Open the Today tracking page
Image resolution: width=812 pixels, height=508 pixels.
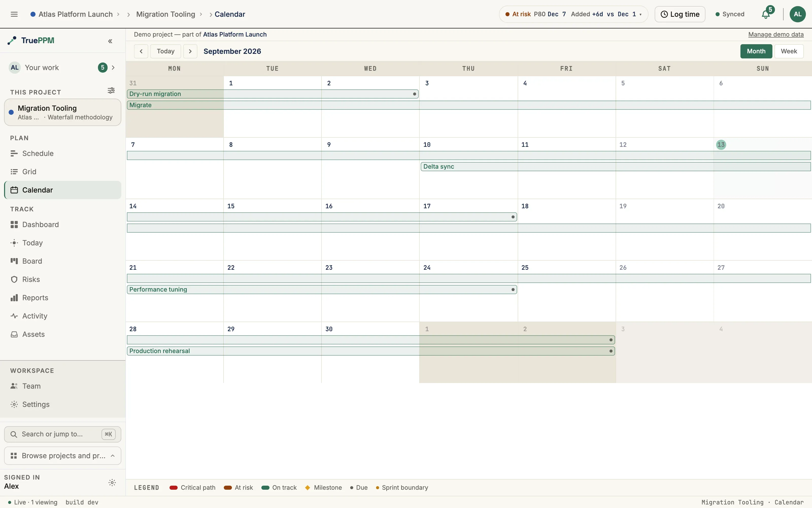pyautogui.click(x=63, y=243)
